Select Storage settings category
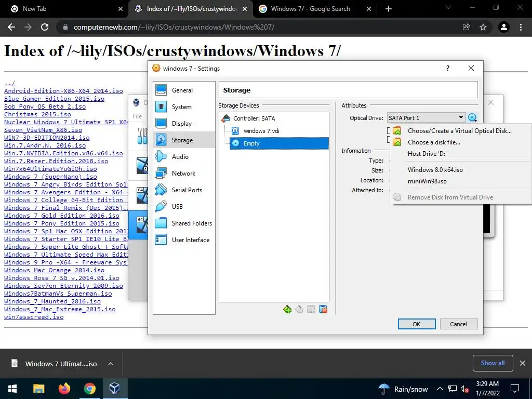This screenshot has height=399, width=532. click(x=184, y=140)
